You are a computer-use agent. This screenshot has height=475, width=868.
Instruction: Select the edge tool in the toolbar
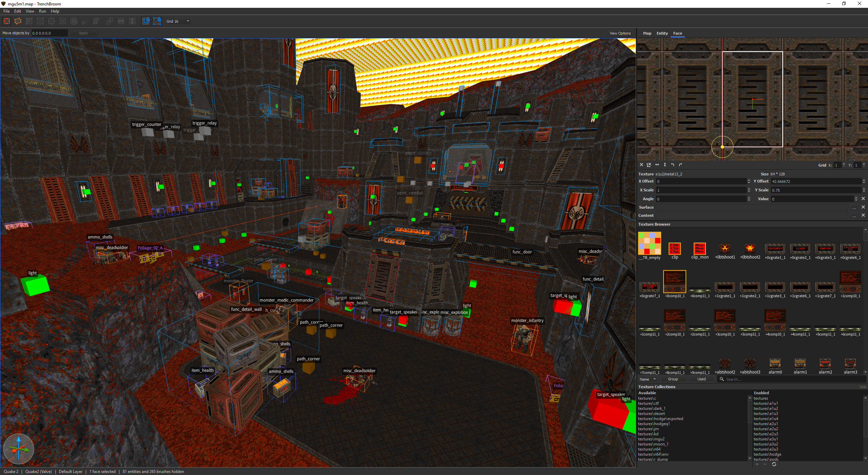(x=52, y=21)
